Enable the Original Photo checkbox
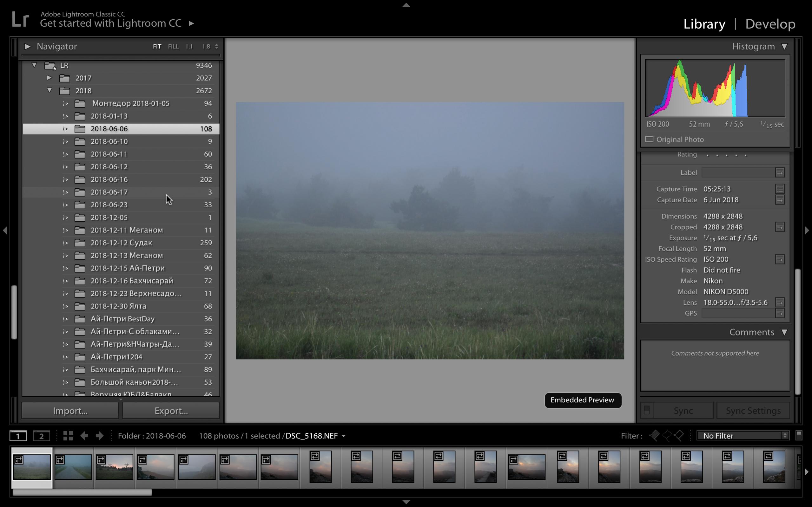 pos(649,139)
